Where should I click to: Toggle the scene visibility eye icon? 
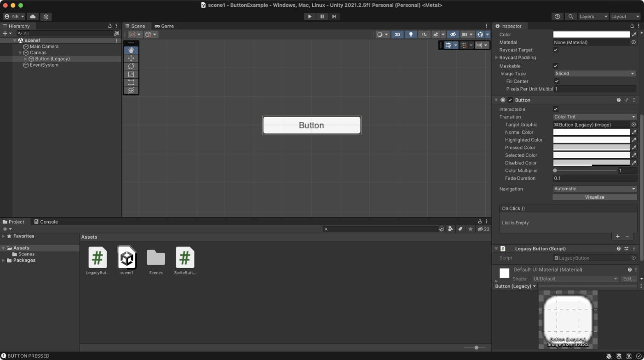click(x=453, y=34)
